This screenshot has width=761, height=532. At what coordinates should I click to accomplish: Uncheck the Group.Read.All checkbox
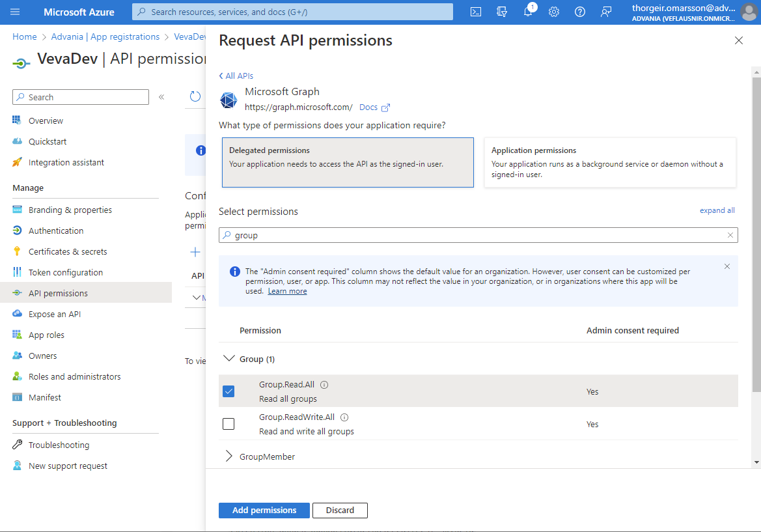[x=228, y=391]
